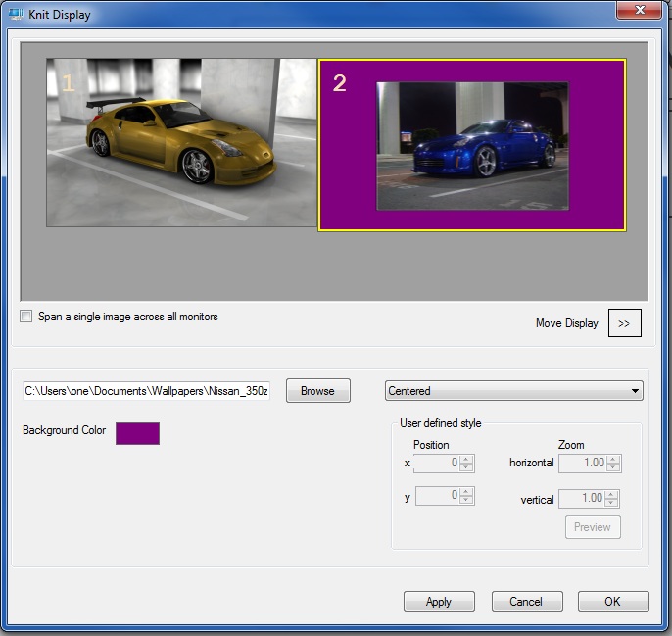This screenshot has width=672, height=636.
Task: Click the Background Color label
Action: (x=65, y=430)
